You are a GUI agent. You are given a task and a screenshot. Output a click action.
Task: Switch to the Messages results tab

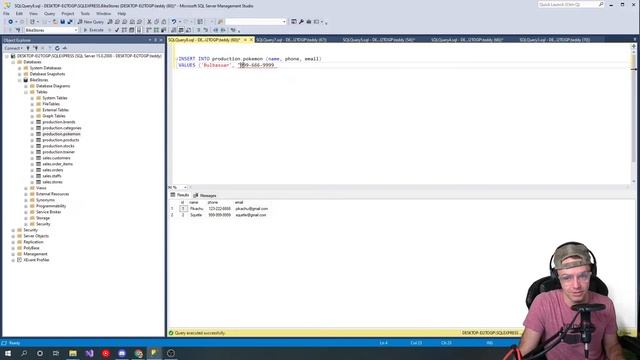point(205,196)
